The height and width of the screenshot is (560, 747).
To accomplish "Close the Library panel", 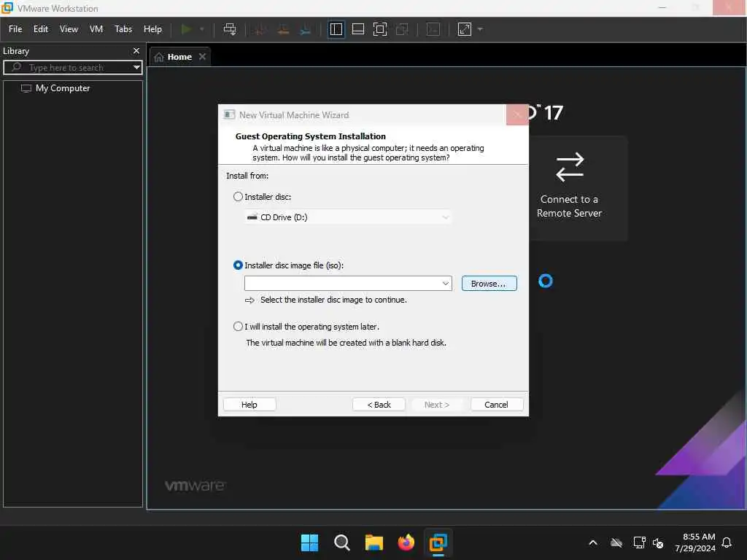I will tap(136, 50).
